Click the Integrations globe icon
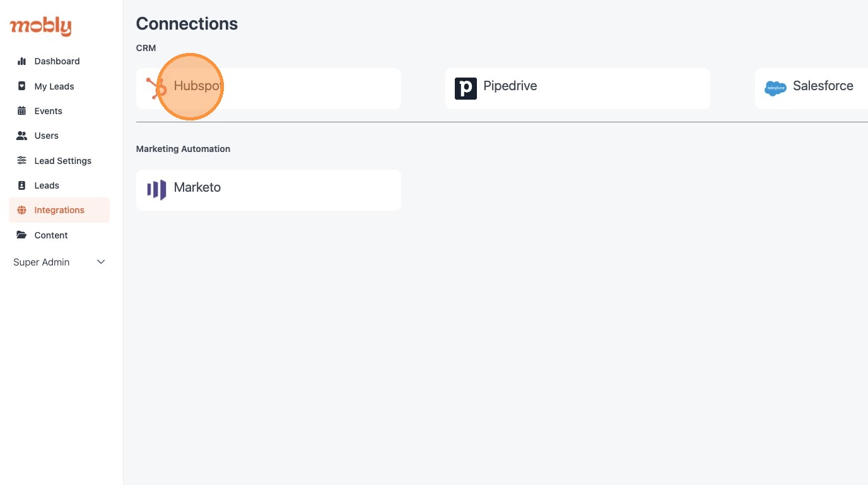Viewport: 868px width, 485px height. coord(22,210)
